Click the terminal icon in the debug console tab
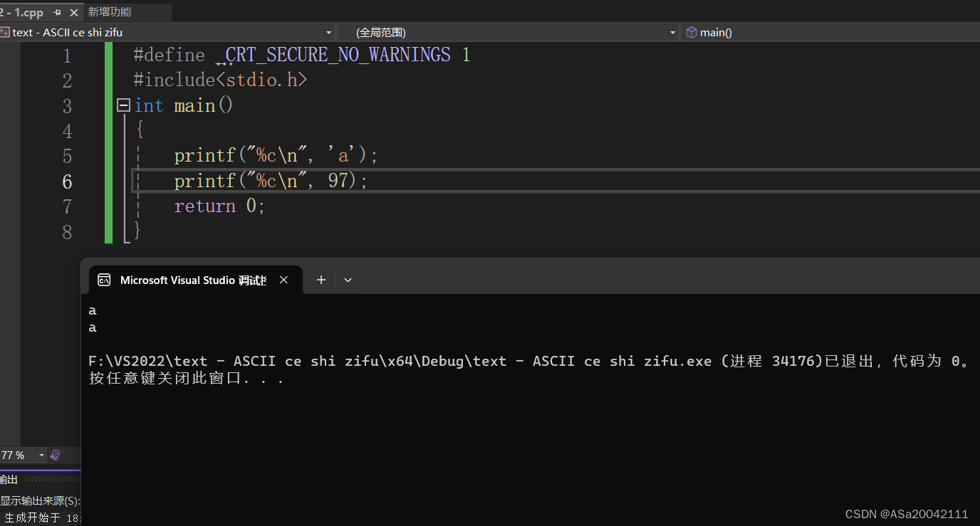Viewport: 980px width, 526px height. click(104, 280)
